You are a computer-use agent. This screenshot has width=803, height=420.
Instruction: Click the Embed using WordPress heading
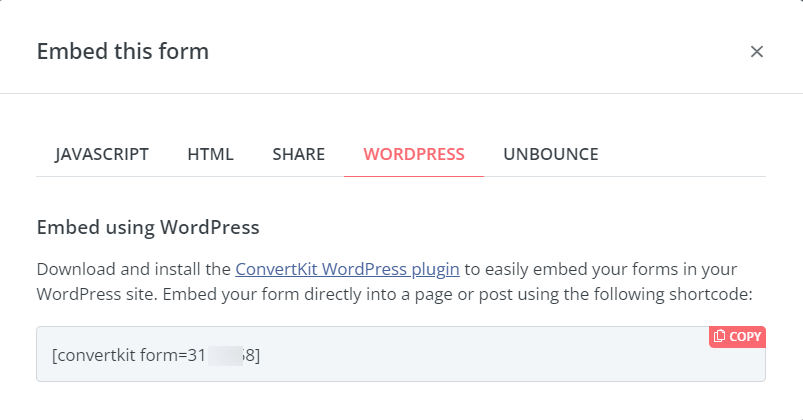coord(148,227)
